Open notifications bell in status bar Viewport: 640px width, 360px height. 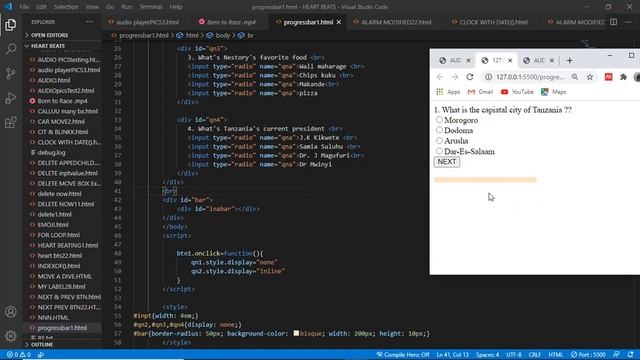pos(631,355)
